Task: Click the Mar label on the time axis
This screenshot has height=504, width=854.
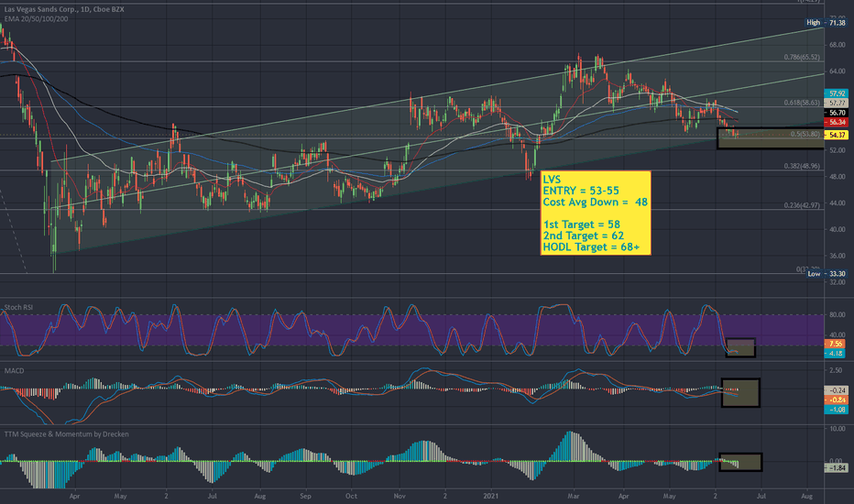Action: (573, 497)
